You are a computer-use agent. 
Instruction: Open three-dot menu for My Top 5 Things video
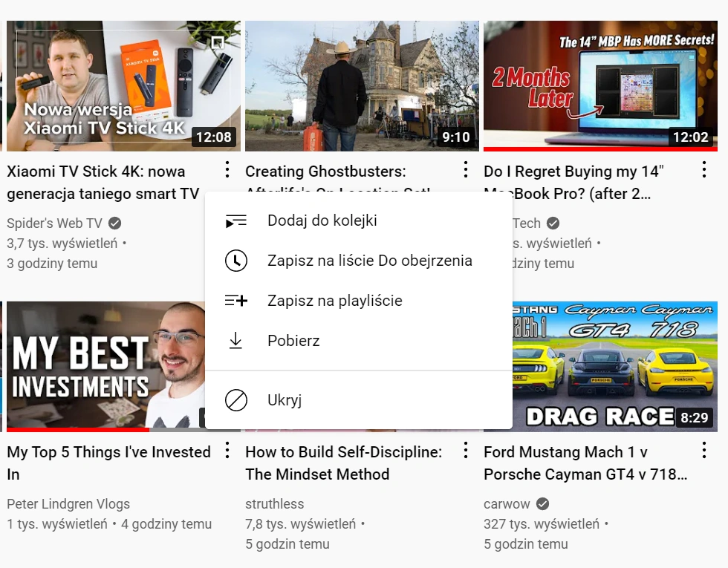click(x=227, y=451)
